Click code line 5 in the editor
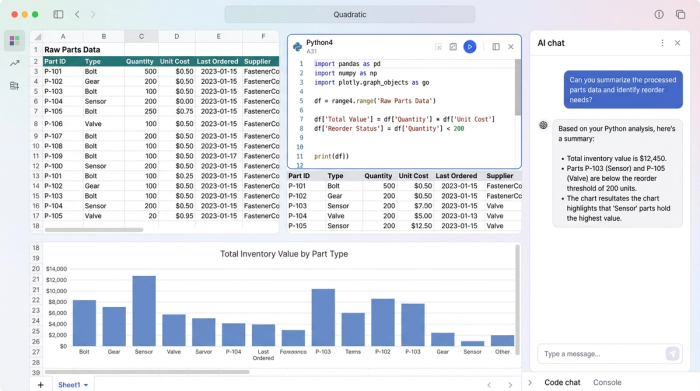The height and width of the screenshot is (391, 700). coord(375,101)
